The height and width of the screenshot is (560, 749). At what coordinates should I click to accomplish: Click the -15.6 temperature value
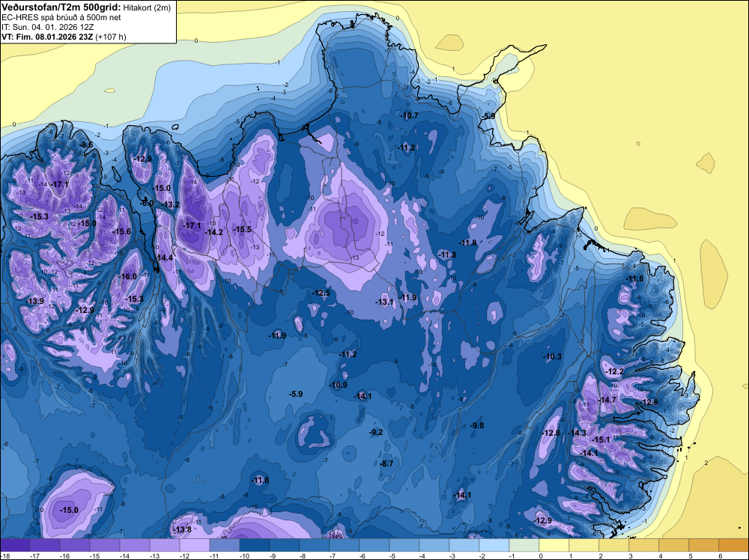click(121, 231)
